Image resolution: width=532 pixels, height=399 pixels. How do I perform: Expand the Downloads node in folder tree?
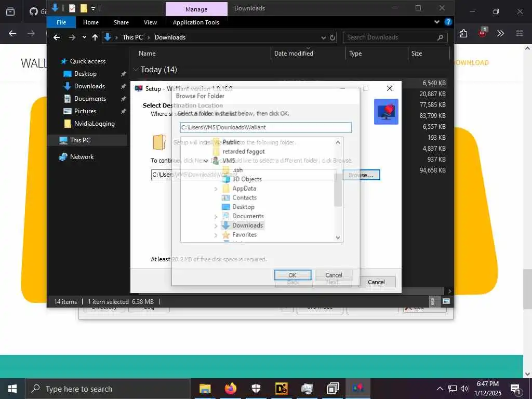tap(216, 225)
